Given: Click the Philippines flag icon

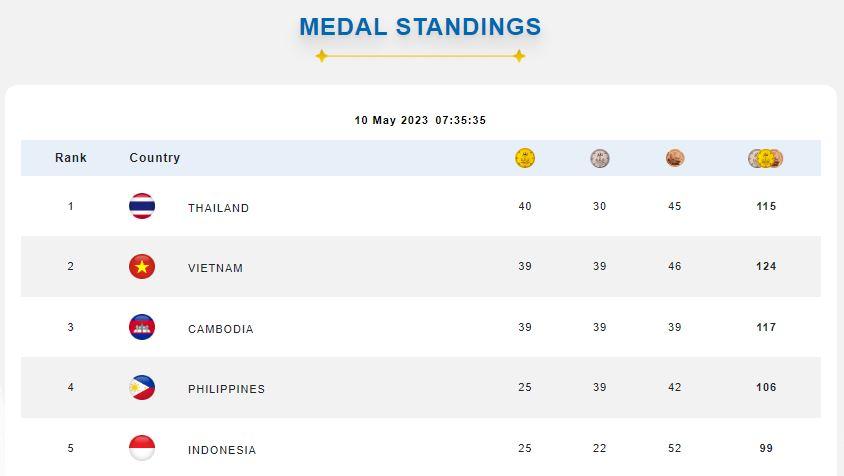Looking at the screenshot, I should tap(142, 388).
